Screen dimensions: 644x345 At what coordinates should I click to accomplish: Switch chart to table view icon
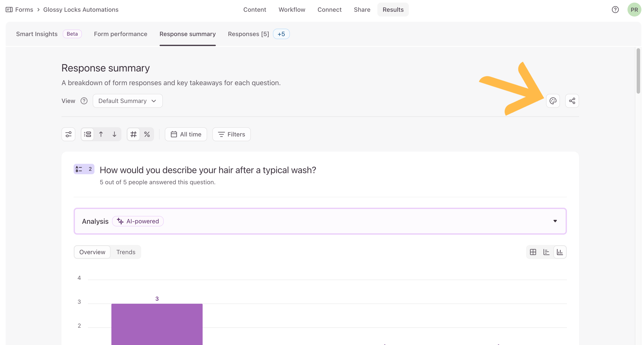point(533,252)
